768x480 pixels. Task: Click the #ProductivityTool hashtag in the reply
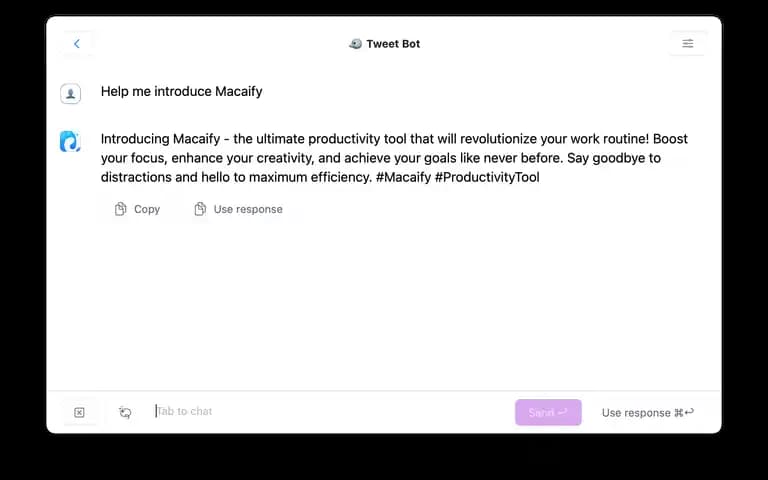[x=487, y=177]
